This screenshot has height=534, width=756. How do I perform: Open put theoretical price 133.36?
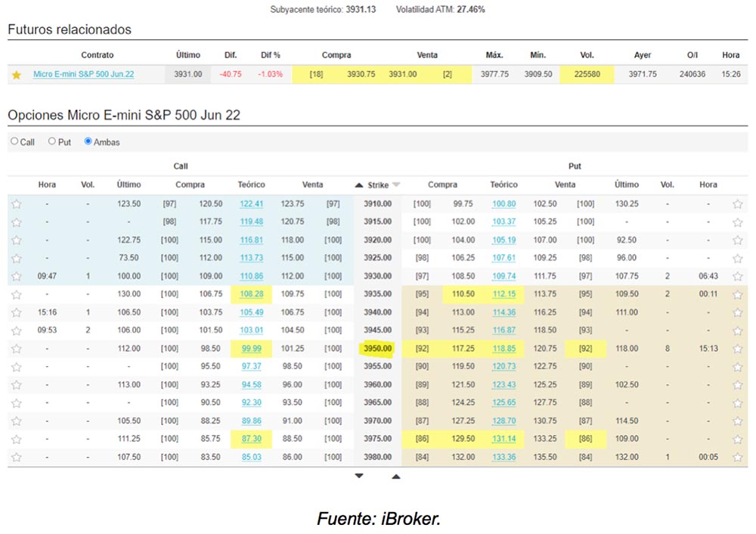pos(503,457)
